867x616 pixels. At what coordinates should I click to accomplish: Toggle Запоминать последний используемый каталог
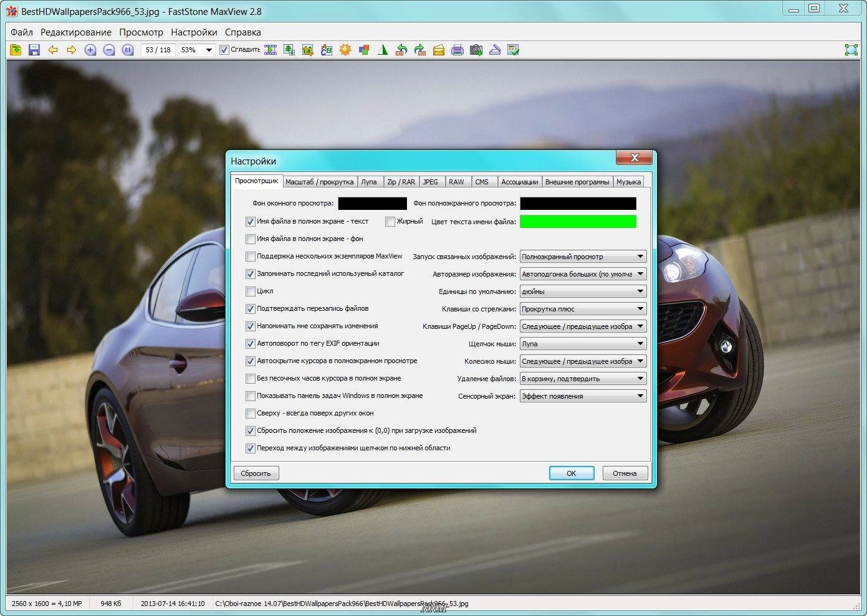tap(250, 273)
